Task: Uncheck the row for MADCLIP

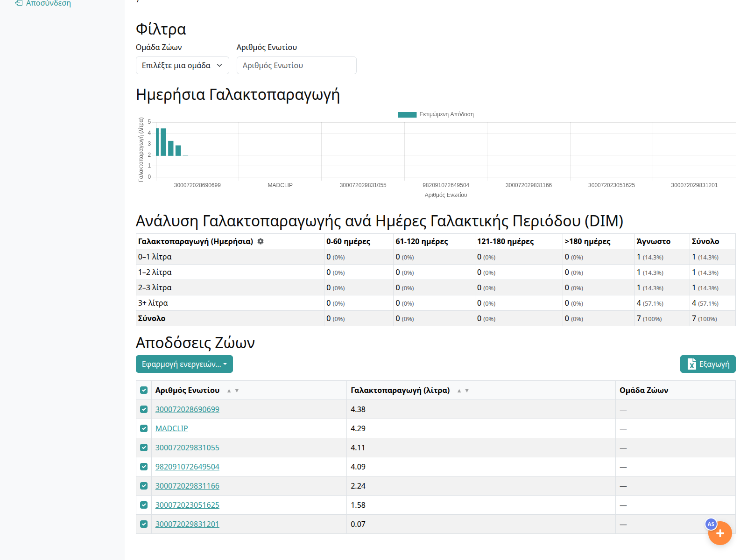Action: (x=144, y=428)
